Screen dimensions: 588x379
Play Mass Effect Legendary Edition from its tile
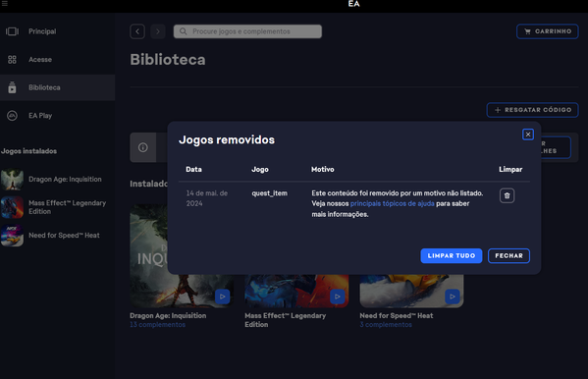(x=337, y=297)
